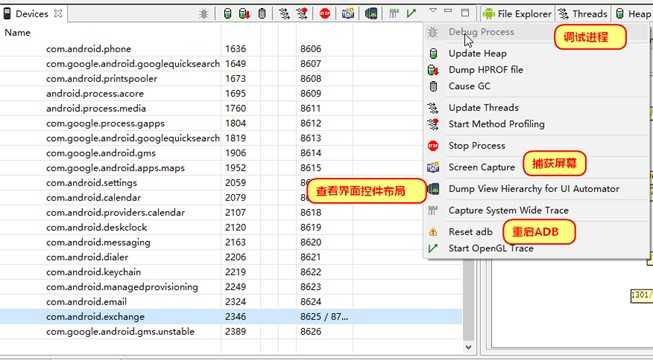This screenshot has width=653, height=360.
Task: Click port value 8626
Action: [x=311, y=332]
